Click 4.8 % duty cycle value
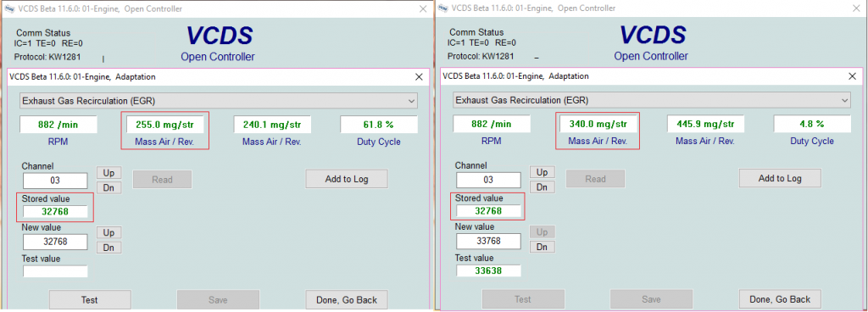Viewport: 868px width, 312px height. click(x=812, y=125)
